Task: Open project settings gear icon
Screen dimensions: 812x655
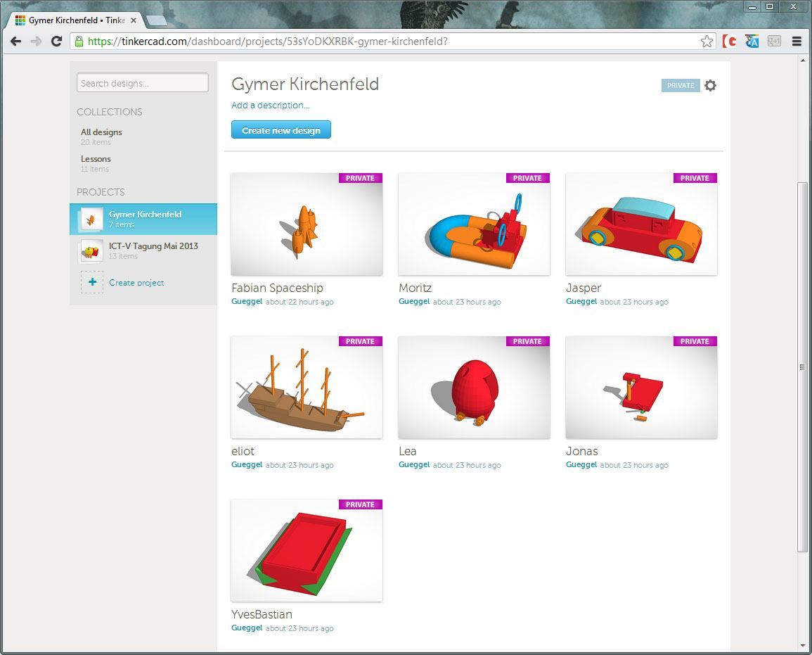Action: 711,86
